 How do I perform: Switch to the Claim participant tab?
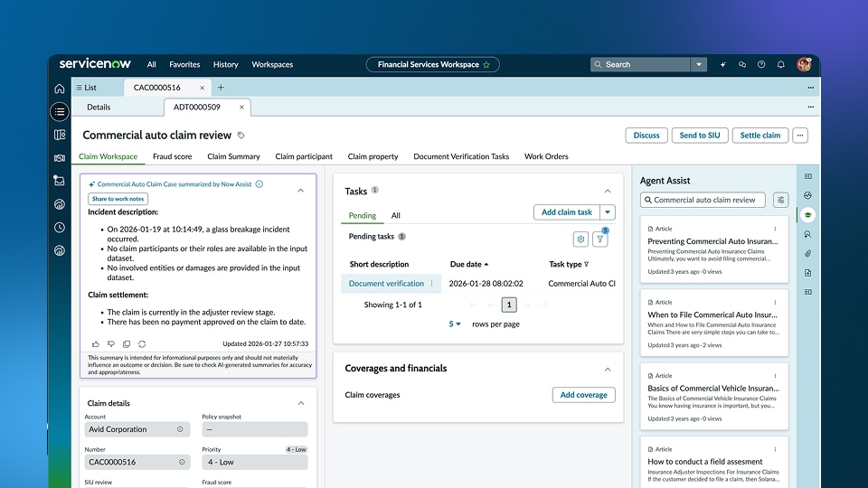[304, 156]
